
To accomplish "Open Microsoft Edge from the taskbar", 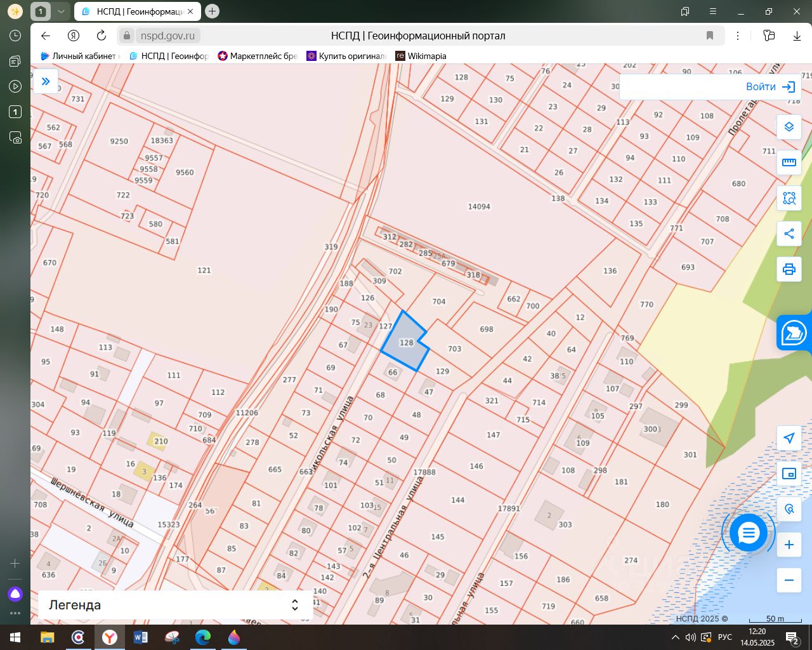I will [x=203, y=637].
